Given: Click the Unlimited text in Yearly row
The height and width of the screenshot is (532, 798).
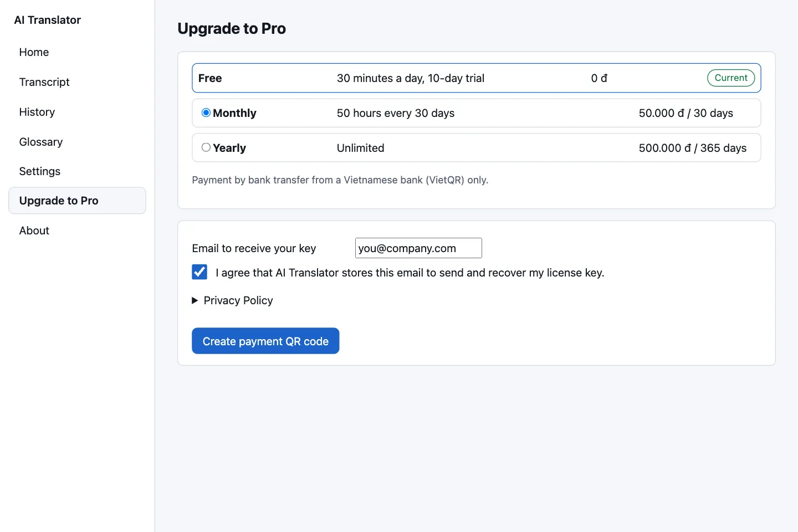Looking at the screenshot, I should (x=361, y=148).
